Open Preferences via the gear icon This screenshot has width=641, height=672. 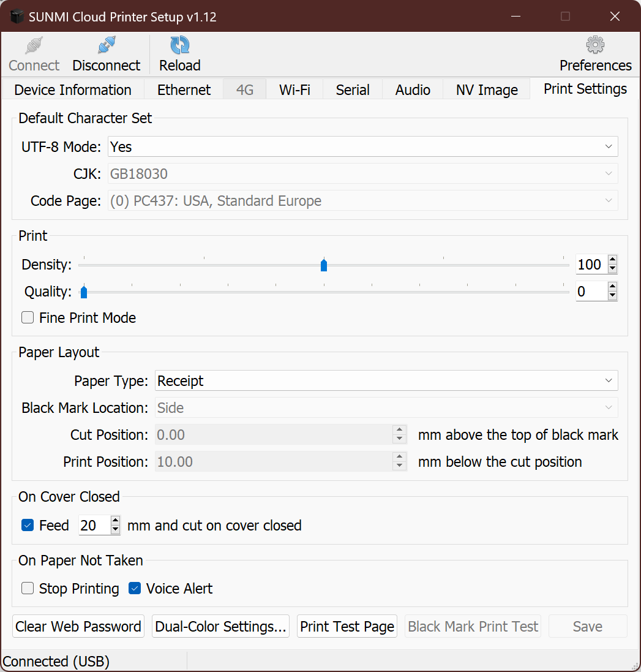point(595,46)
